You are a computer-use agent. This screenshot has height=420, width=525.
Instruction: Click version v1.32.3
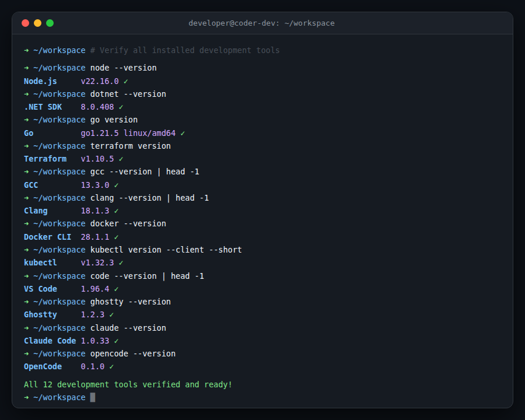pos(97,263)
